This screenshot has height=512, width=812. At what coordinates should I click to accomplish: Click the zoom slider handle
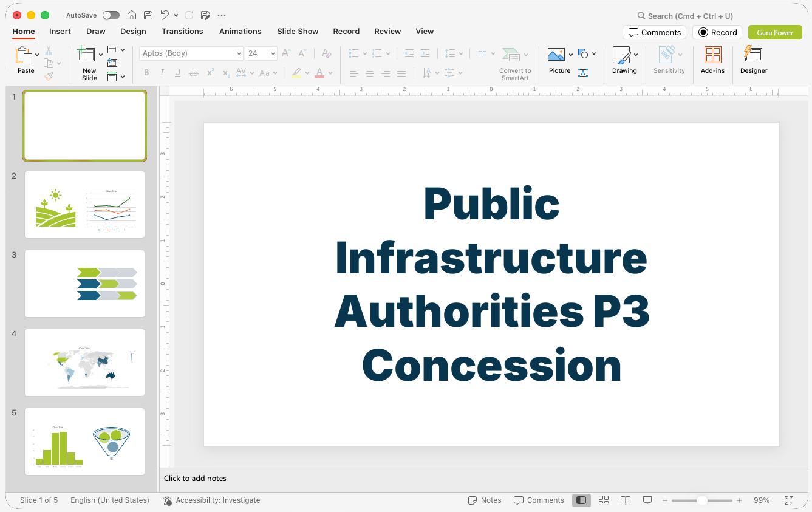click(701, 500)
